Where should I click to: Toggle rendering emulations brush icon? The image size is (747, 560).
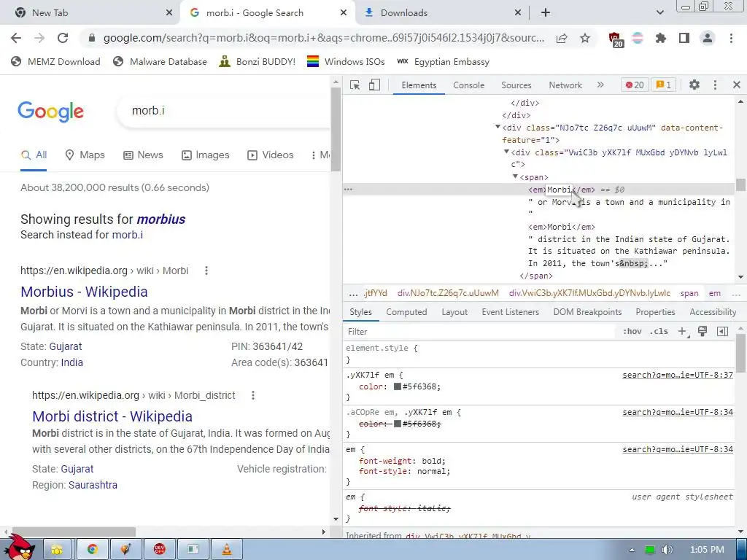pyautogui.click(x=703, y=332)
